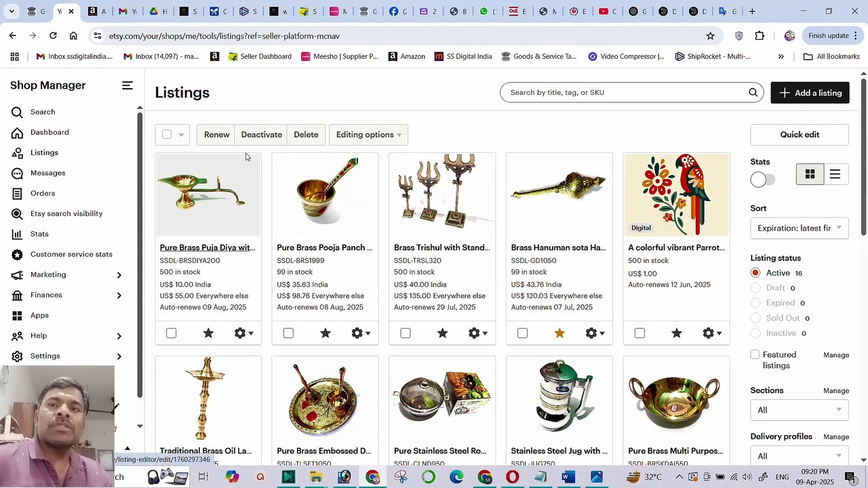The height and width of the screenshot is (488, 868).
Task: Click the search magnifier icon in listings search
Action: tap(753, 92)
